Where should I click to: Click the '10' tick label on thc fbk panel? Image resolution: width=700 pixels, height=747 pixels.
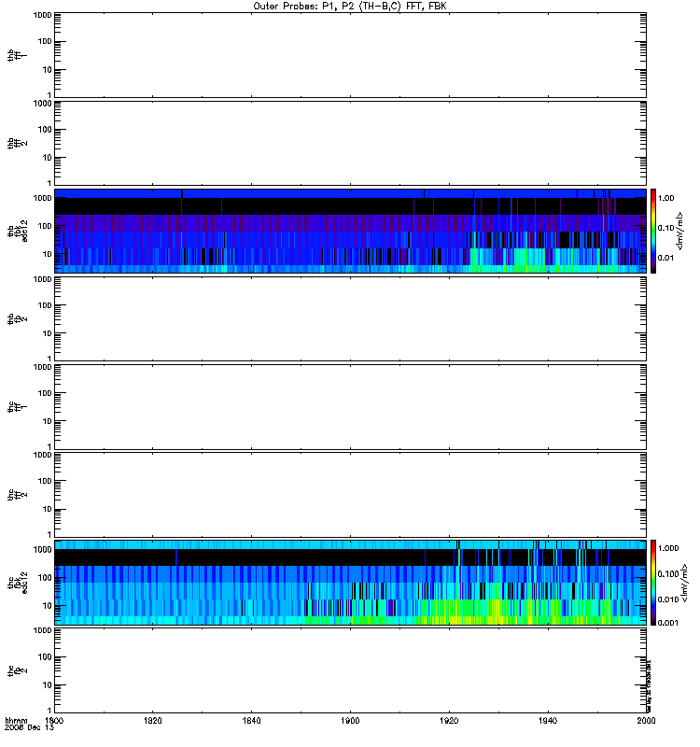(48, 606)
